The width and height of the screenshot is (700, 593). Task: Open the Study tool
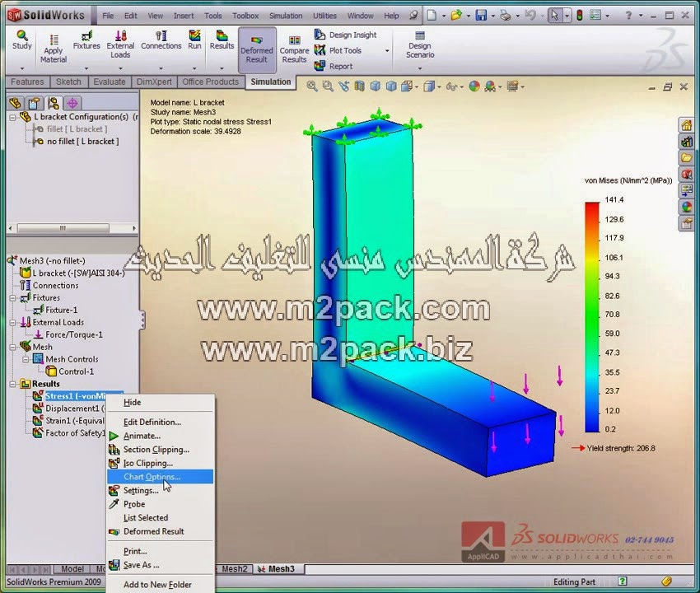[22, 40]
